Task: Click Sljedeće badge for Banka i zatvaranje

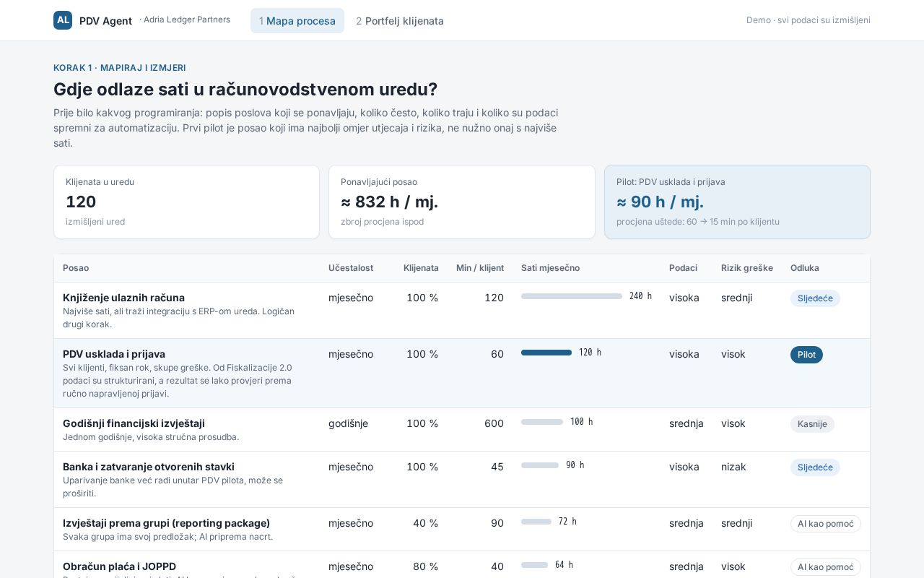Action: click(x=815, y=467)
